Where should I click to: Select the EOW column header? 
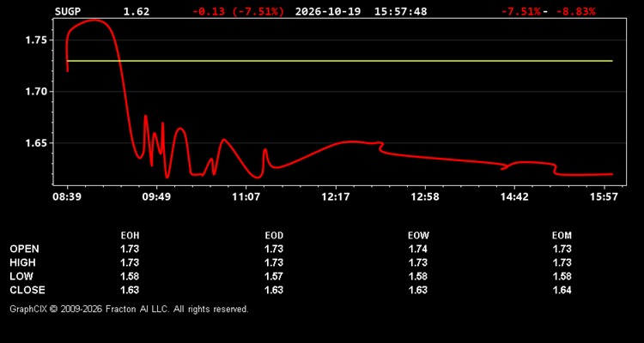[418, 236]
